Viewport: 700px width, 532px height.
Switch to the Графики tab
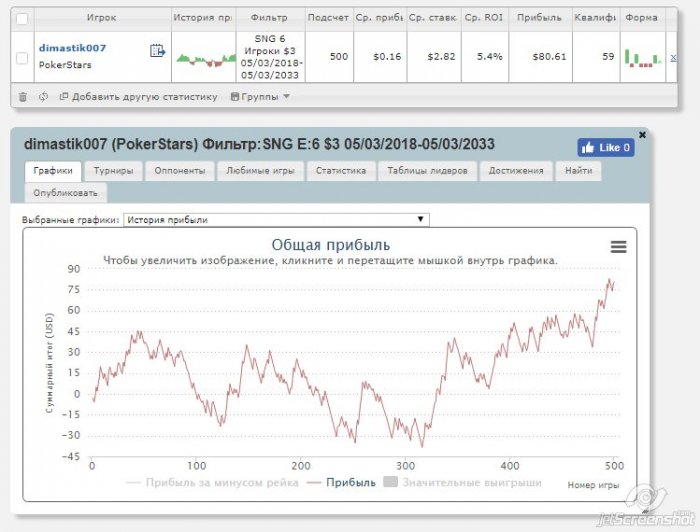[53, 171]
